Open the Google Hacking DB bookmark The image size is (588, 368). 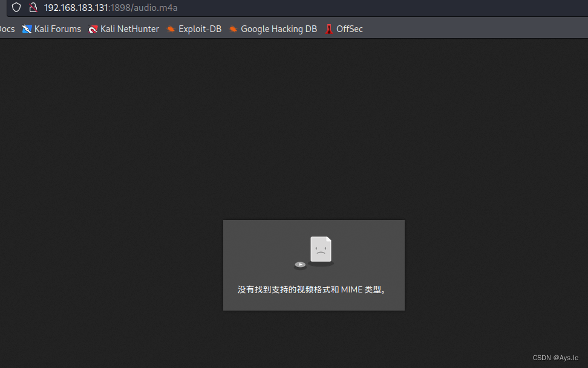pyautogui.click(x=273, y=29)
